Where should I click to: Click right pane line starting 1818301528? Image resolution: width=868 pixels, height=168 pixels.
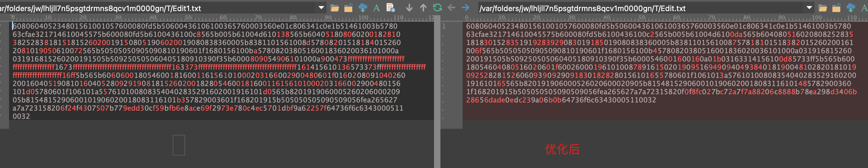click(x=660, y=43)
